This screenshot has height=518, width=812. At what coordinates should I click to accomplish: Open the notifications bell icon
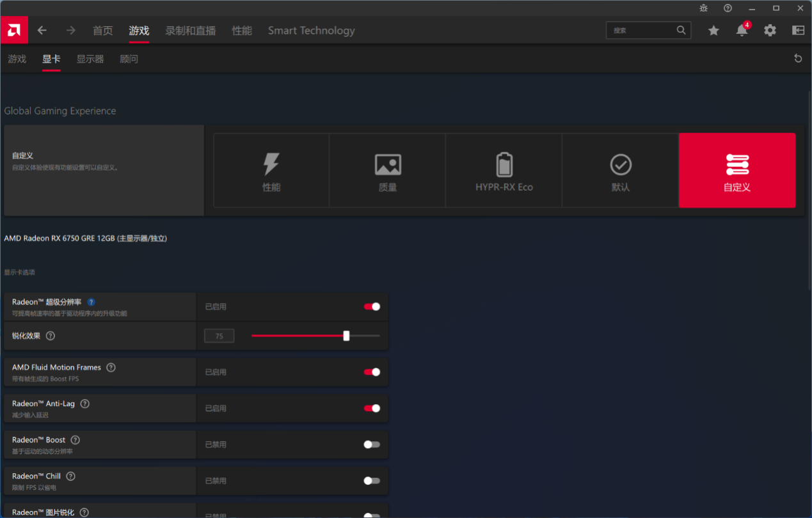point(742,30)
